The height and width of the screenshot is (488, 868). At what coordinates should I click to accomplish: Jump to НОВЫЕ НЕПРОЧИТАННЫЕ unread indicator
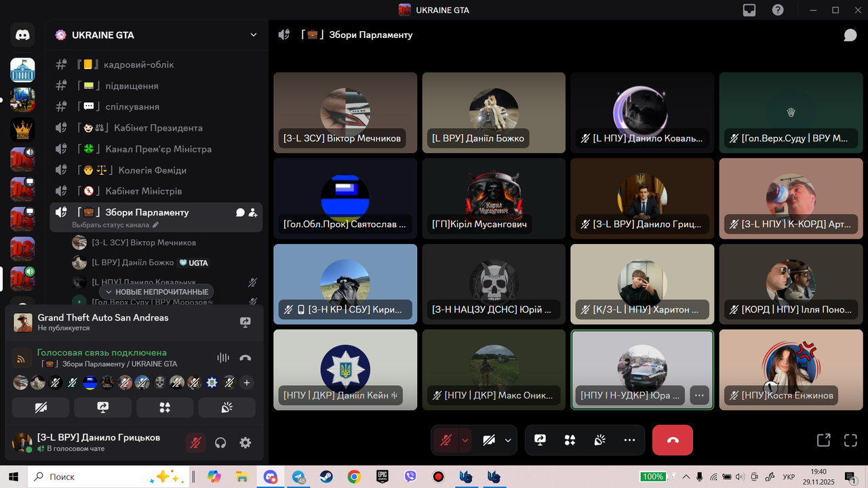[157, 291]
